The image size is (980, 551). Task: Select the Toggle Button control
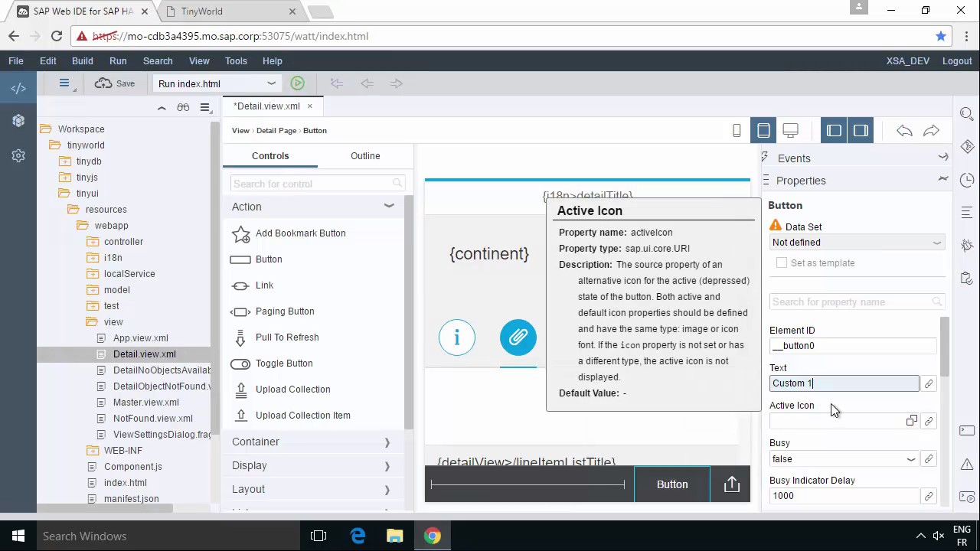click(x=284, y=364)
